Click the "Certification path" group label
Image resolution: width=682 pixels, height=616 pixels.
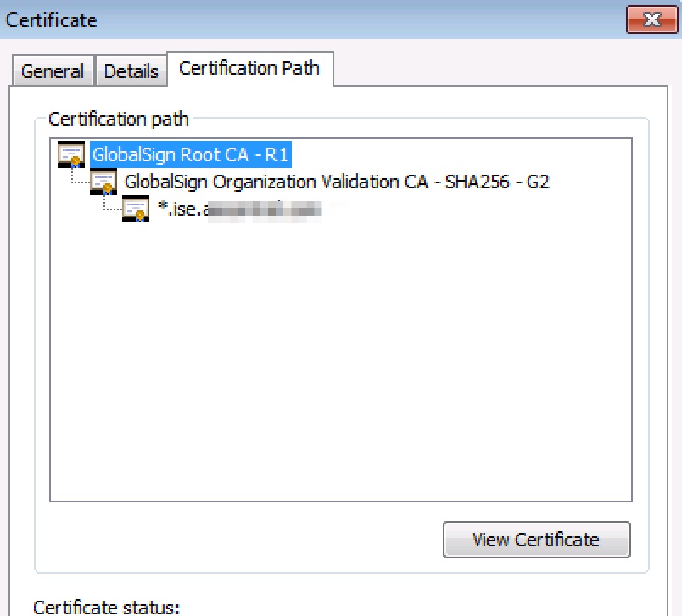pos(119,119)
